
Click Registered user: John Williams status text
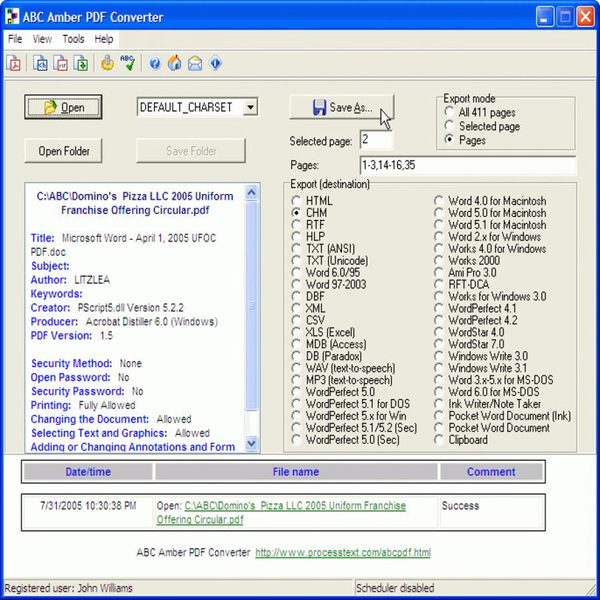68,588
